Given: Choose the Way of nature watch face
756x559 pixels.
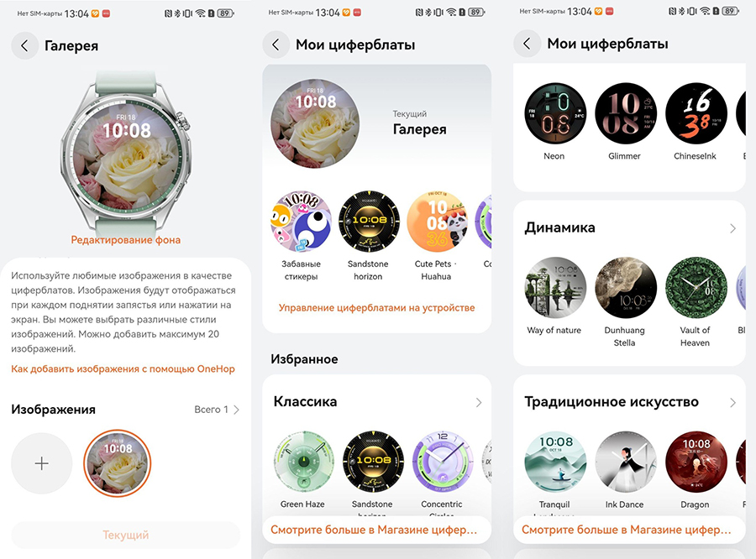Looking at the screenshot, I should tap(555, 288).
